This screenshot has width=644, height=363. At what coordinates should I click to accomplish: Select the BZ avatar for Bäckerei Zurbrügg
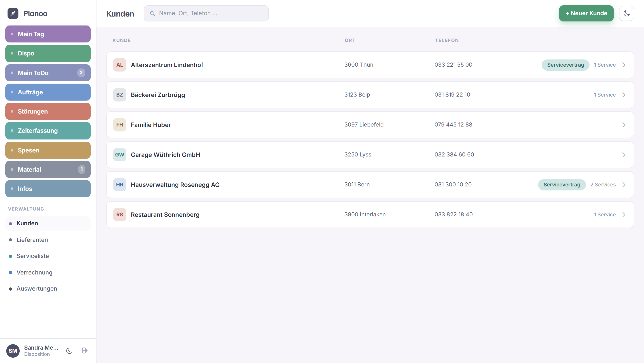tap(119, 95)
